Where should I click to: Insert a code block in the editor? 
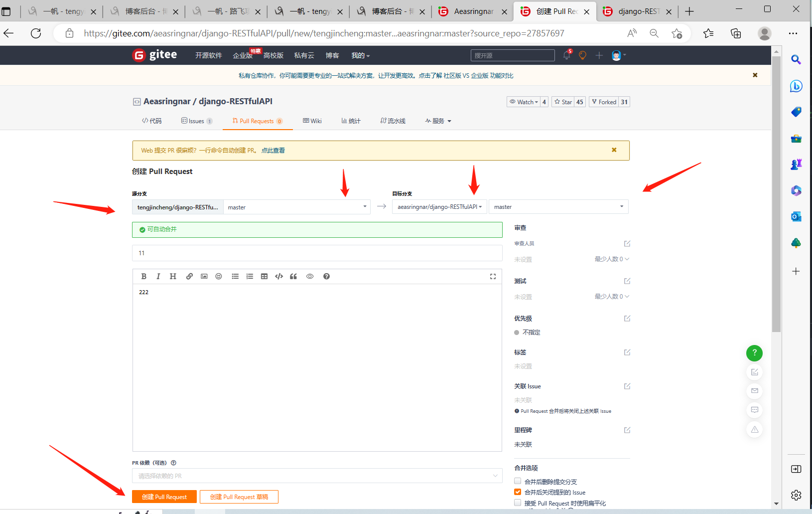279,276
